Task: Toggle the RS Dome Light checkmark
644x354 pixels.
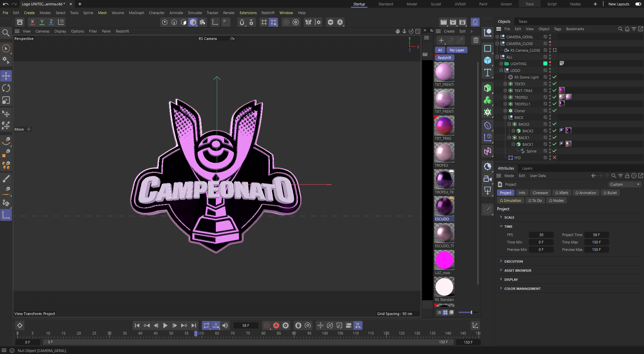Action: (554, 77)
